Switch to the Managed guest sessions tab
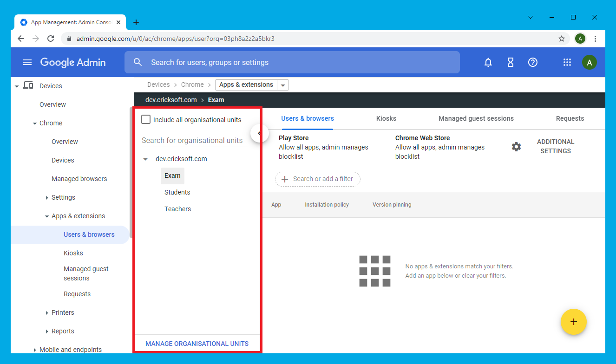 click(x=476, y=118)
